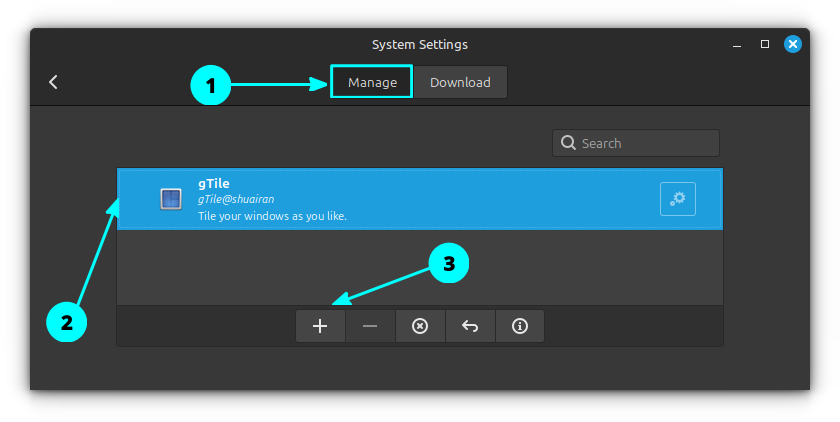840x422 pixels.
Task: Click the number 3 annotation circle
Action: [x=449, y=264]
